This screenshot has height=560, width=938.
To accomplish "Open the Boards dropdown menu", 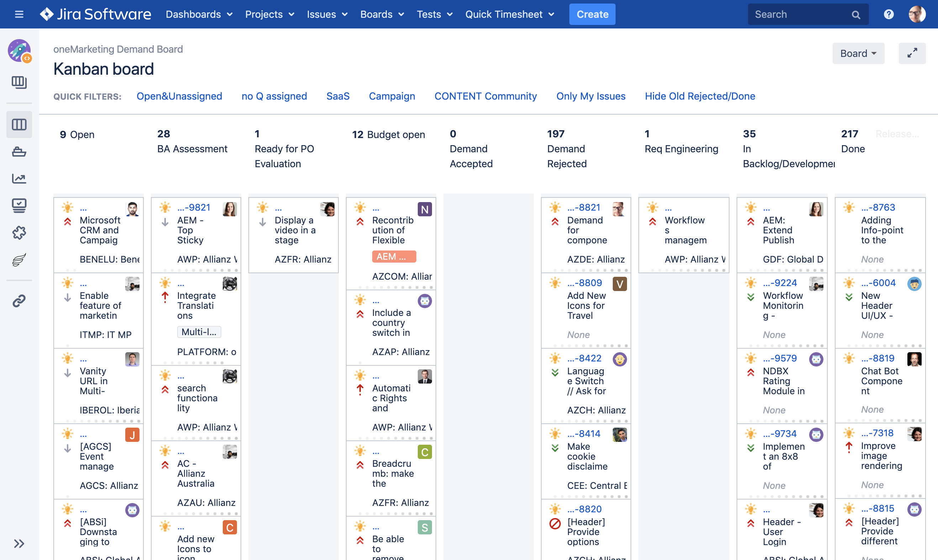I will (x=382, y=14).
